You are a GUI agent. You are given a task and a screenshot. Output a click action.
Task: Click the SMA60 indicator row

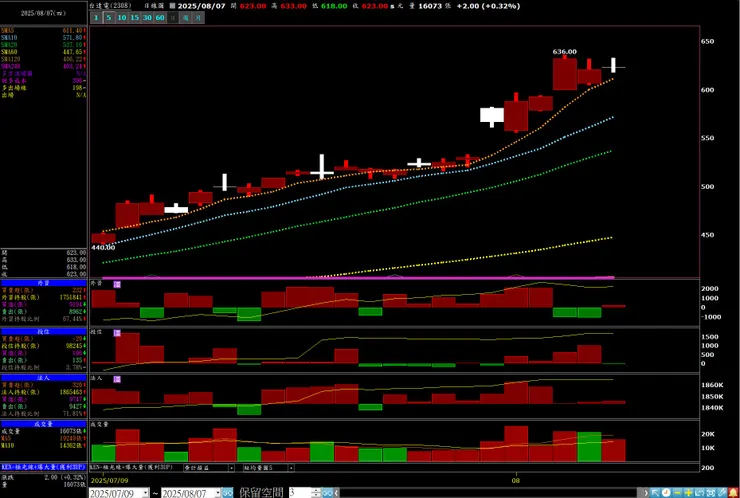(x=43, y=52)
